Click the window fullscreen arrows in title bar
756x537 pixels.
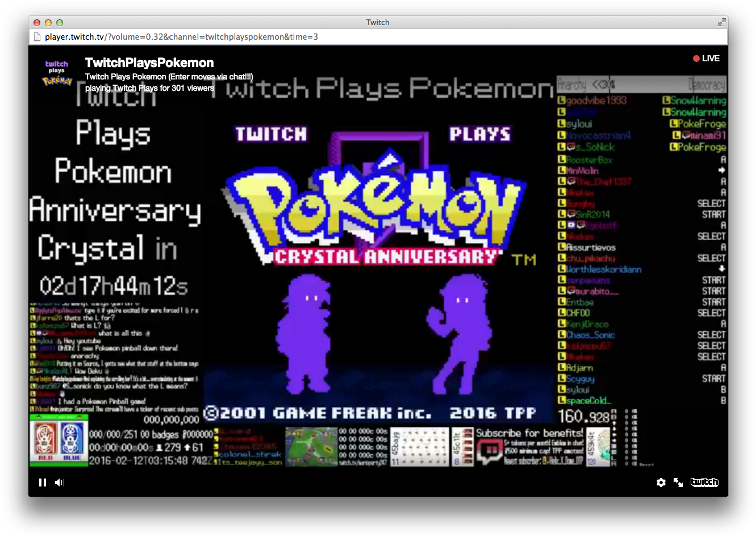click(x=721, y=22)
